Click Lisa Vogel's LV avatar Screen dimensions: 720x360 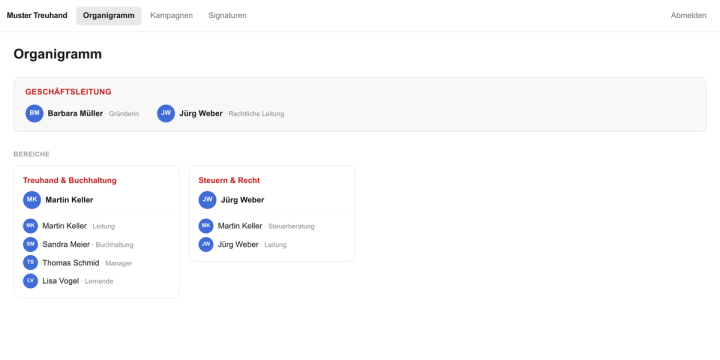point(30,281)
